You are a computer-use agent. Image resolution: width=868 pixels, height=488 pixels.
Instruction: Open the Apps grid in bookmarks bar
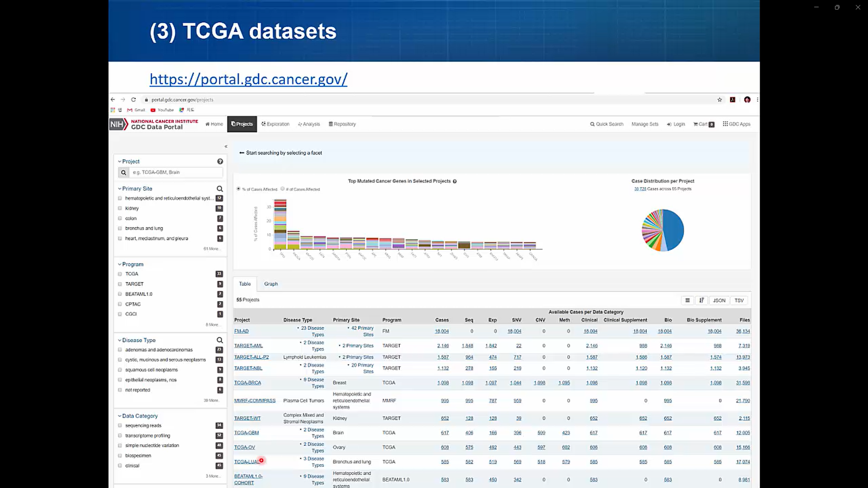click(x=113, y=110)
